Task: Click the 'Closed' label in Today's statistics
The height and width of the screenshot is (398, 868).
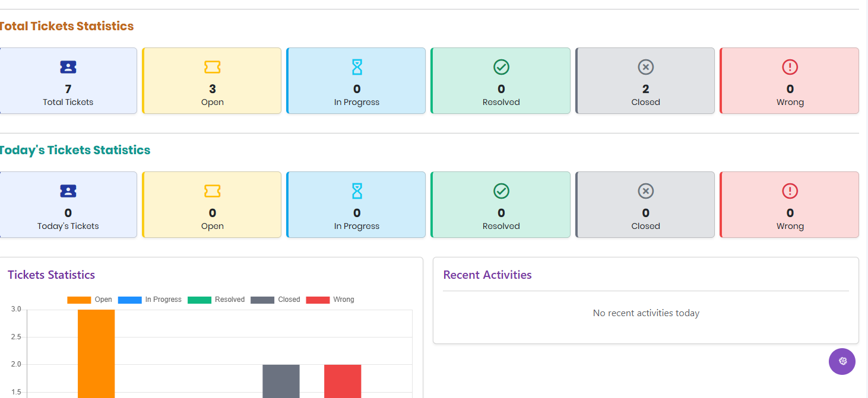Action: click(x=646, y=226)
